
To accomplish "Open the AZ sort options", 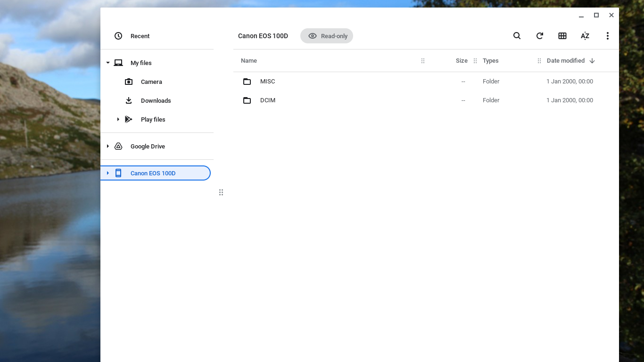I will pyautogui.click(x=585, y=36).
